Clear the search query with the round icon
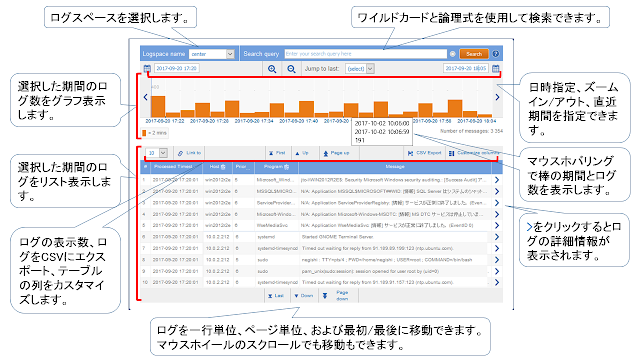640x360 pixels. pyautogui.click(x=452, y=54)
